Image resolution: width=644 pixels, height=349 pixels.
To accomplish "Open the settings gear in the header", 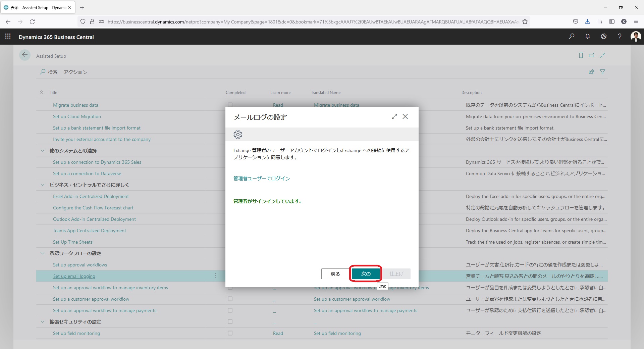I will (x=604, y=37).
